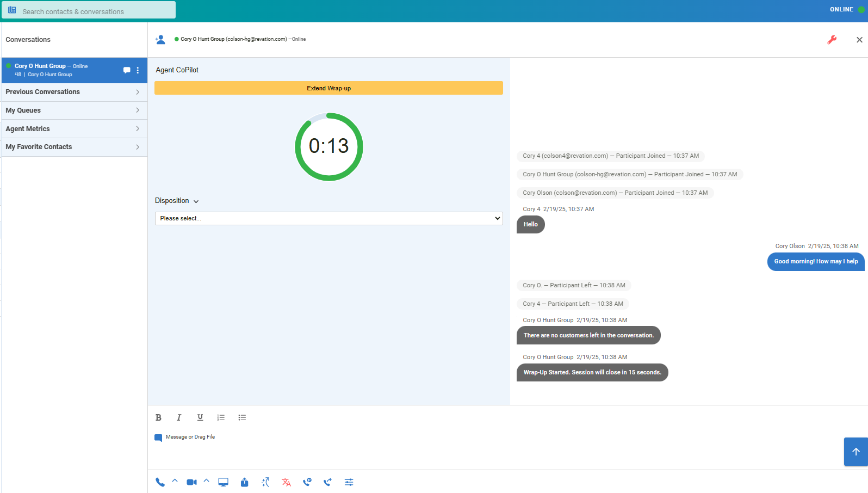Click the video camera call icon

point(191,482)
